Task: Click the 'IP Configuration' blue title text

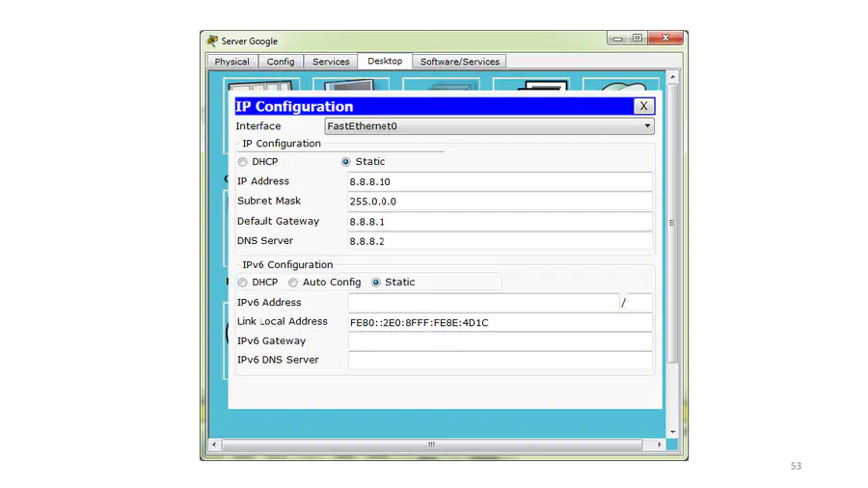Action: click(x=294, y=106)
